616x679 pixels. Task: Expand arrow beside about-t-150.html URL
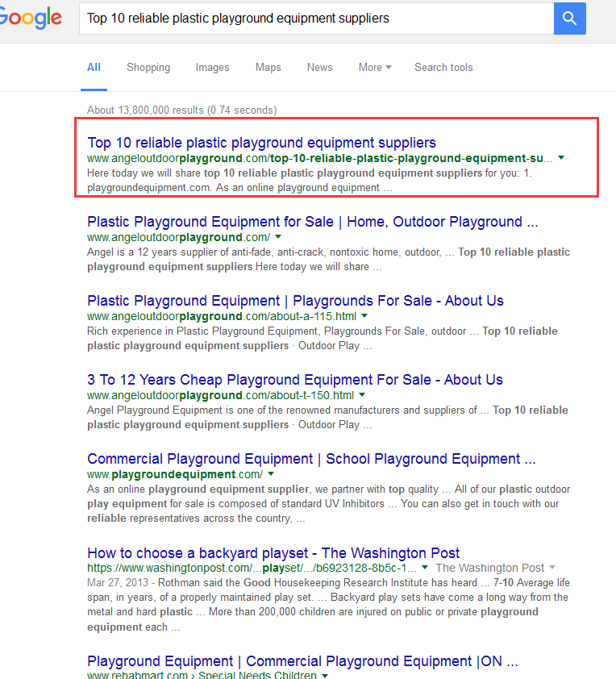click(362, 395)
